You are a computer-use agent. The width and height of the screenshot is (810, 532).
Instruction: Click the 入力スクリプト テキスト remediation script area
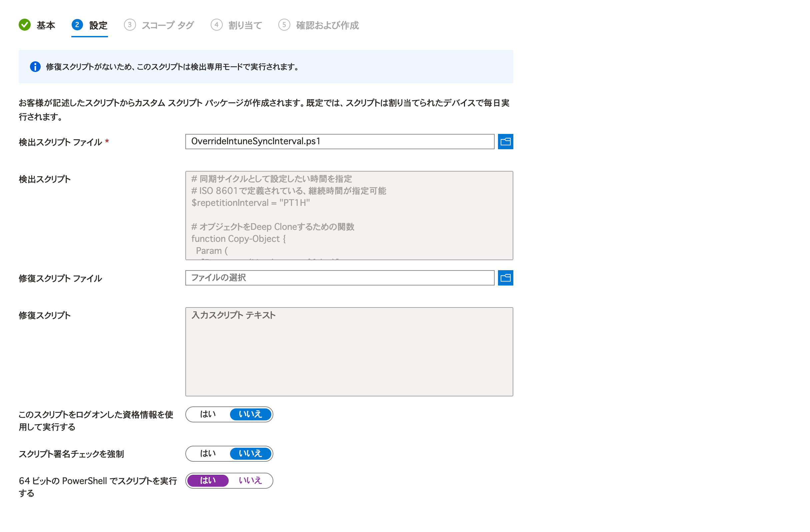349,352
